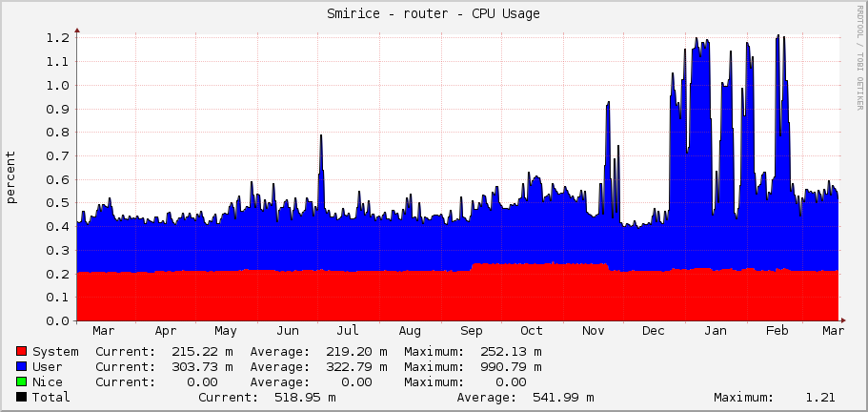
Task: Select the 'Nice' legend label
Action: pyautogui.click(x=48, y=382)
